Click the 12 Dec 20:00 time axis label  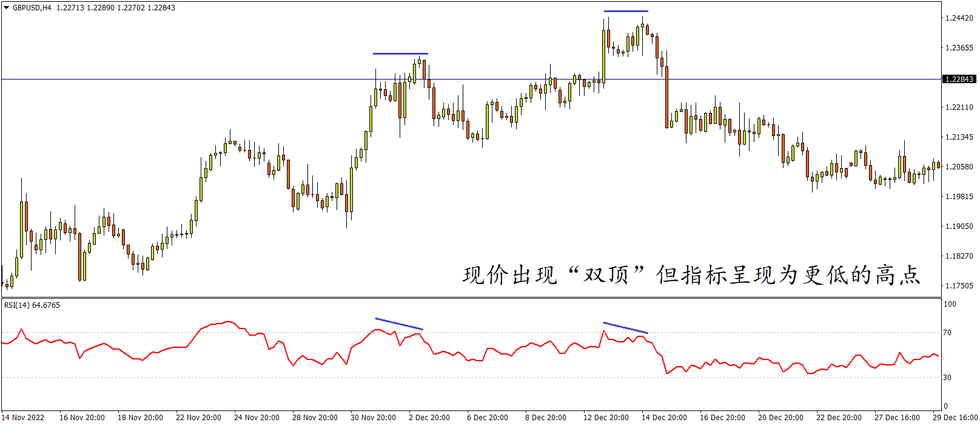[x=606, y=417]
